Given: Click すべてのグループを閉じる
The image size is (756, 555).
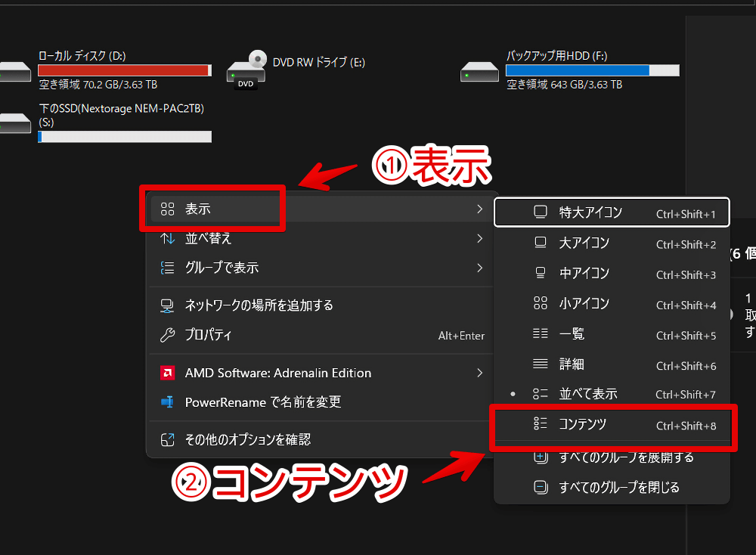Looking at the screenshot, I should click(x=618, y=488).
